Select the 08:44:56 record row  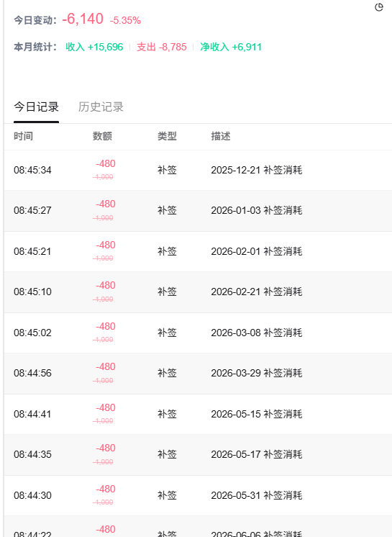coord(198,374)
